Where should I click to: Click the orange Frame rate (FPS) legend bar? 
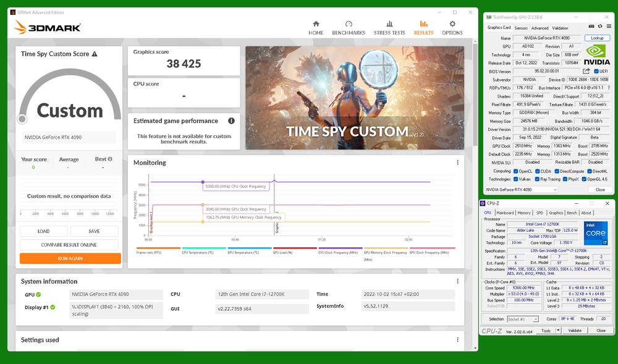coord(158,248)
